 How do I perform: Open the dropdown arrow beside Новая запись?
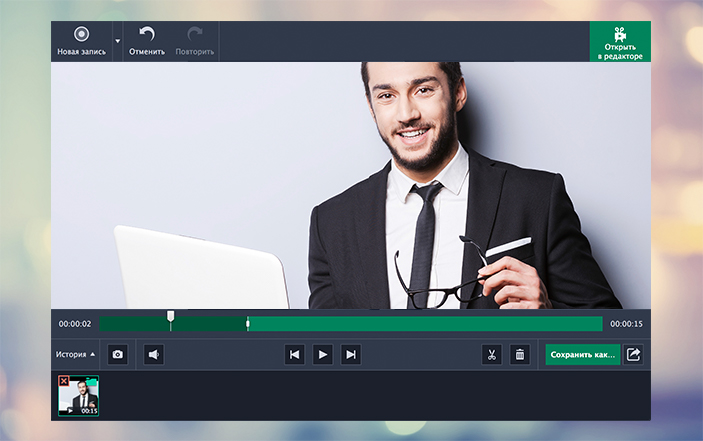(117, 42)
